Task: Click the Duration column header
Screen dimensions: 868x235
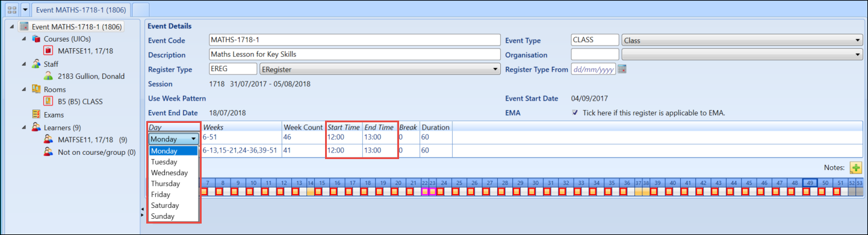Action: (435, 127)
